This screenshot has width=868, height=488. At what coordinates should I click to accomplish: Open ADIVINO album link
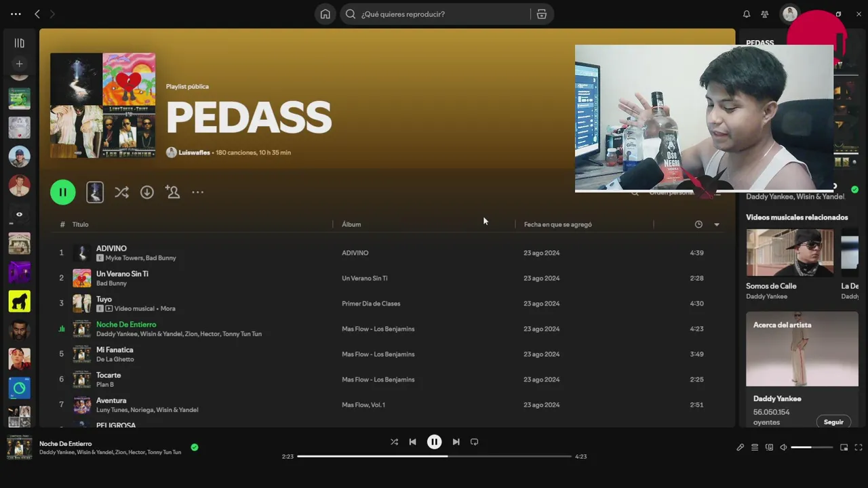[x=355, y=253]
